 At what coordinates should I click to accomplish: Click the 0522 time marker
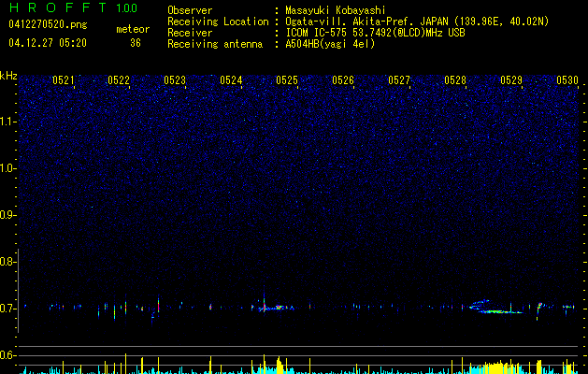click(x=119, y=80)
